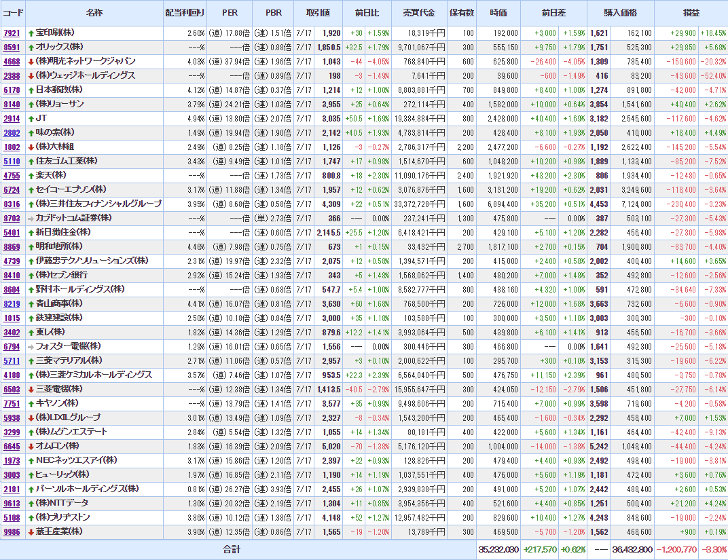This screenshot has width=728, height=560.
Task: Click the gray arrow beside フォスター電機(株)
Action: [31, 346]
